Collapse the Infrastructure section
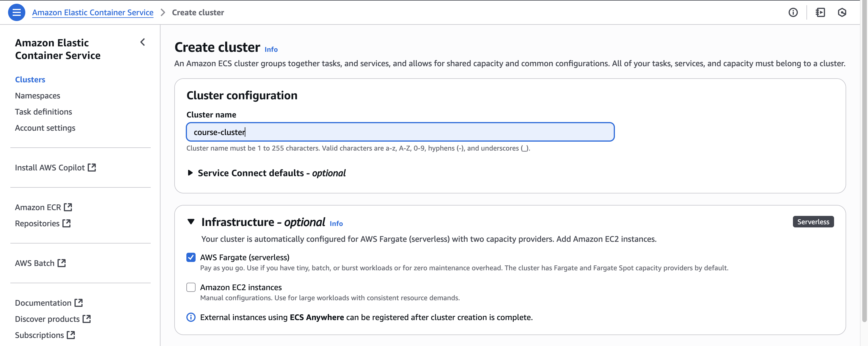The height and width of the screenshot is (346, 868). click(191, 222)
